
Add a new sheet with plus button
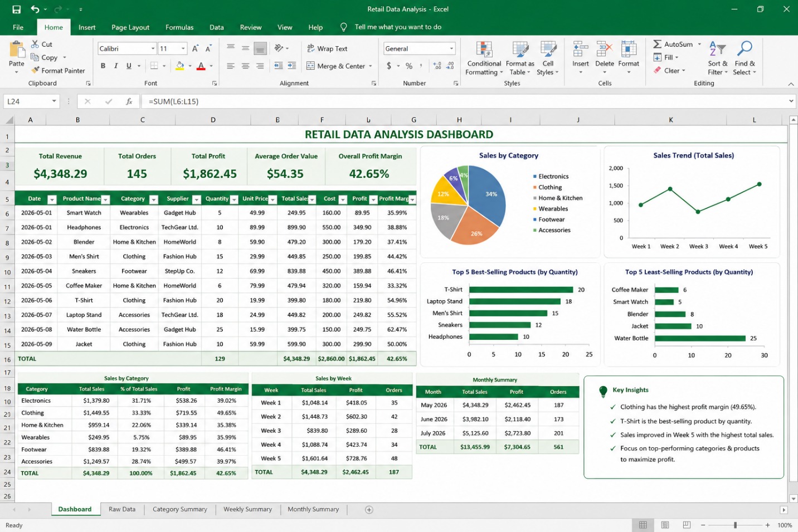[x=369, y=509]
